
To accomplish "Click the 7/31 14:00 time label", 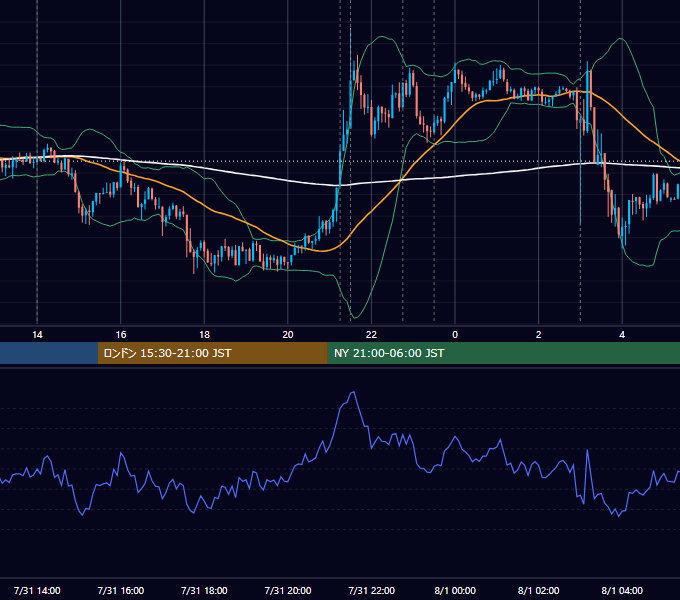I will 37,590.
